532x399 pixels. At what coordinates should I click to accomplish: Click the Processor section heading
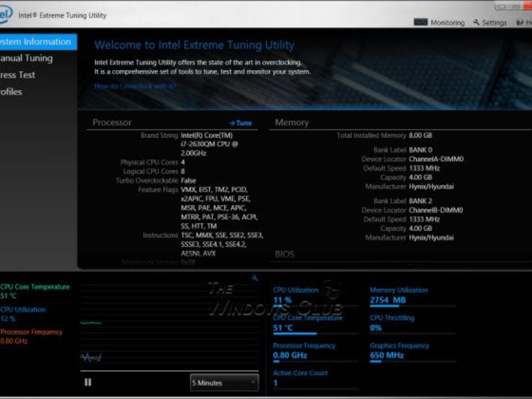click(x=112, y=122)
